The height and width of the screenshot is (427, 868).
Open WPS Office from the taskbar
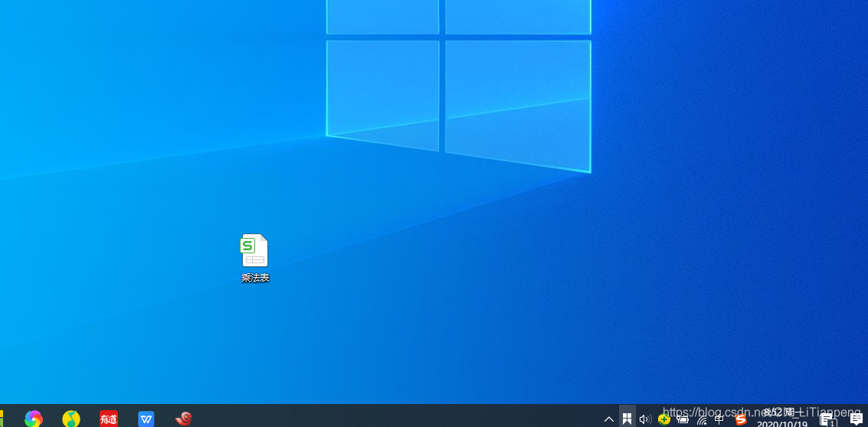click(146, 419)
